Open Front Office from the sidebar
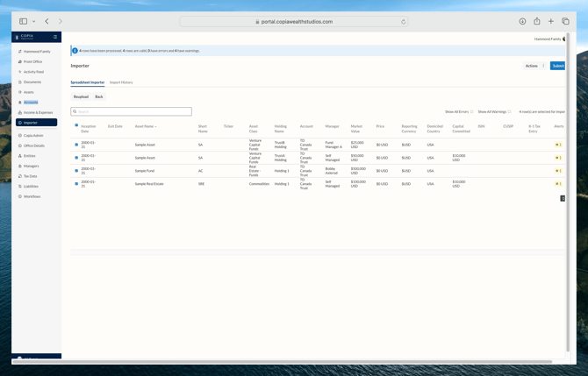The image size is (588, 376). coord(32,61)
